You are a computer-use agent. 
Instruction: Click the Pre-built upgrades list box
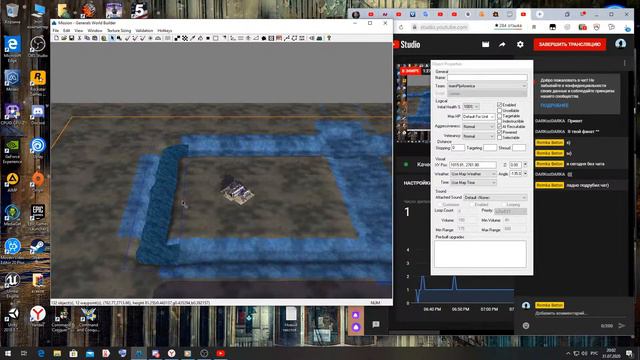480,254
